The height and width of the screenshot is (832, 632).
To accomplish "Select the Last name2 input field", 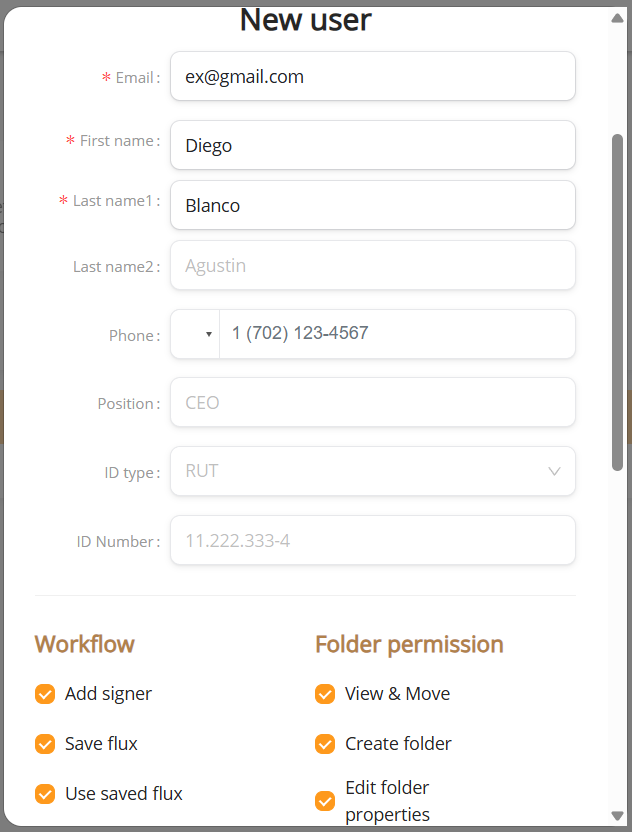I will coord(373,265).
